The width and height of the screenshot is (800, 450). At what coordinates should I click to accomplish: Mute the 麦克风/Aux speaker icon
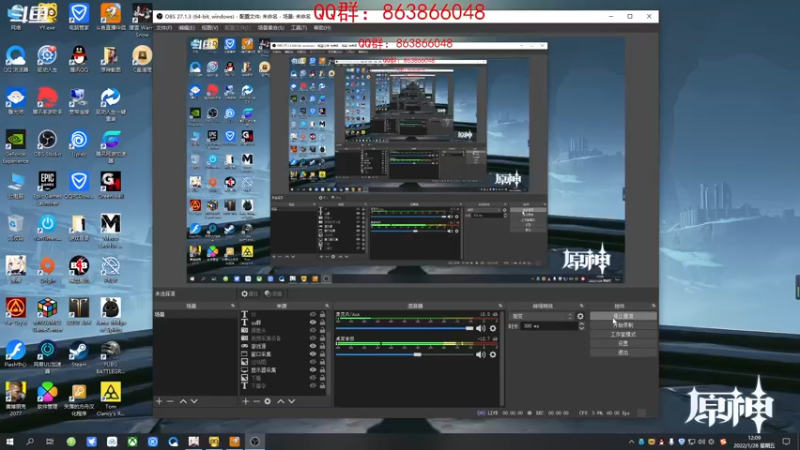tap(481, 329)
